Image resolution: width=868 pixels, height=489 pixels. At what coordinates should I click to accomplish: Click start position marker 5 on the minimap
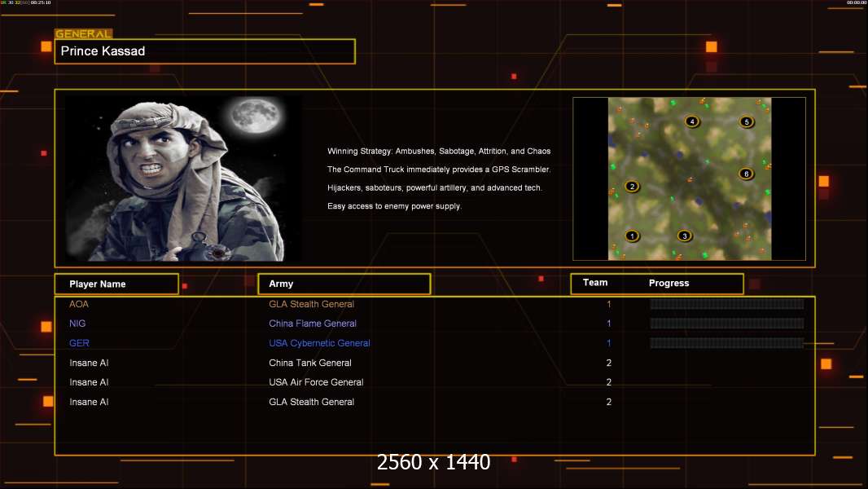click(x=747, y=121)
